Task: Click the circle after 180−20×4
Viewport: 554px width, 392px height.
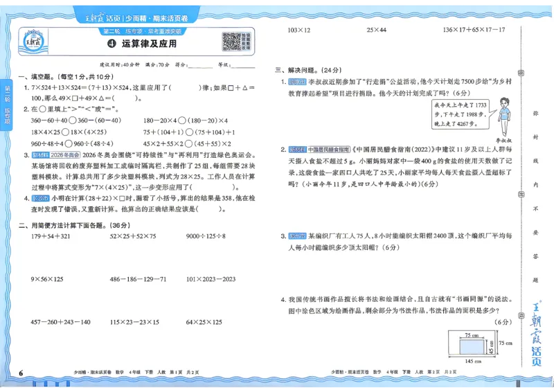Action: pos(181,121)
